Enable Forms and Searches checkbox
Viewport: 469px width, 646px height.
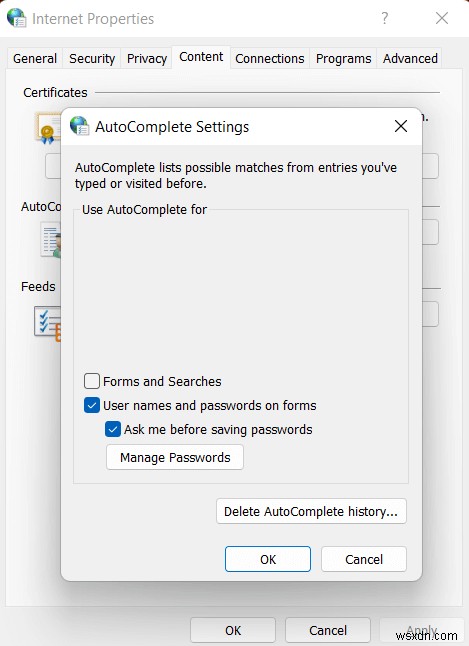91,381
